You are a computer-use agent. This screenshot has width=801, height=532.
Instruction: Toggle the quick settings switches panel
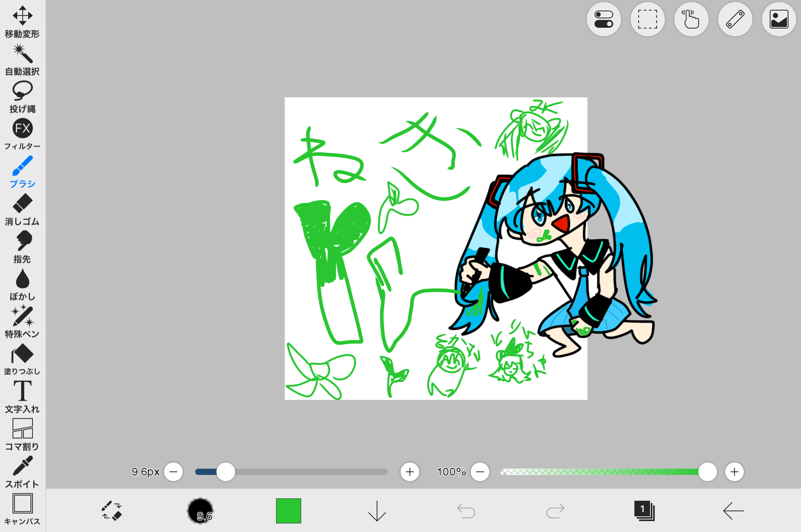(x=603, y=19)
